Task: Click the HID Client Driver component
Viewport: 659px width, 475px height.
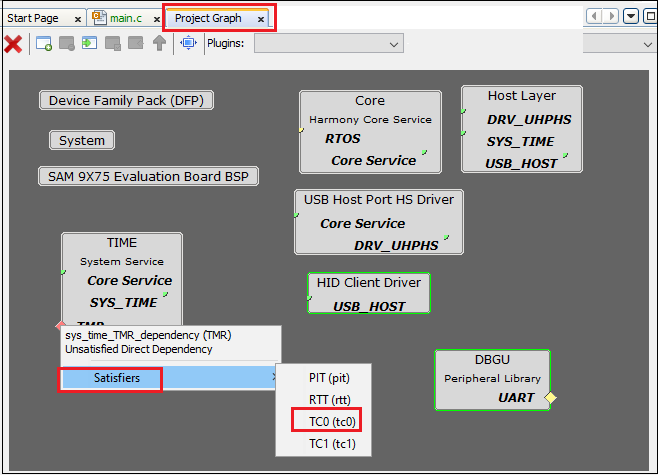Action: pos(368,293)
